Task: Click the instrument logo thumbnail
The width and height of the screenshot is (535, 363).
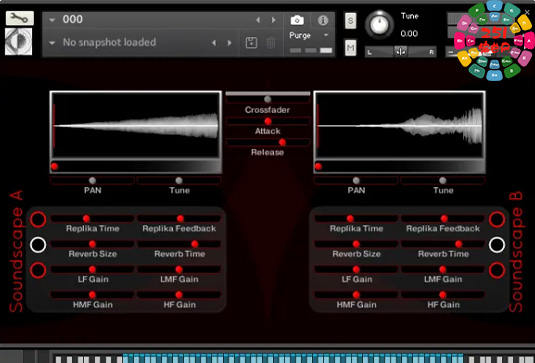Action: 19,41
